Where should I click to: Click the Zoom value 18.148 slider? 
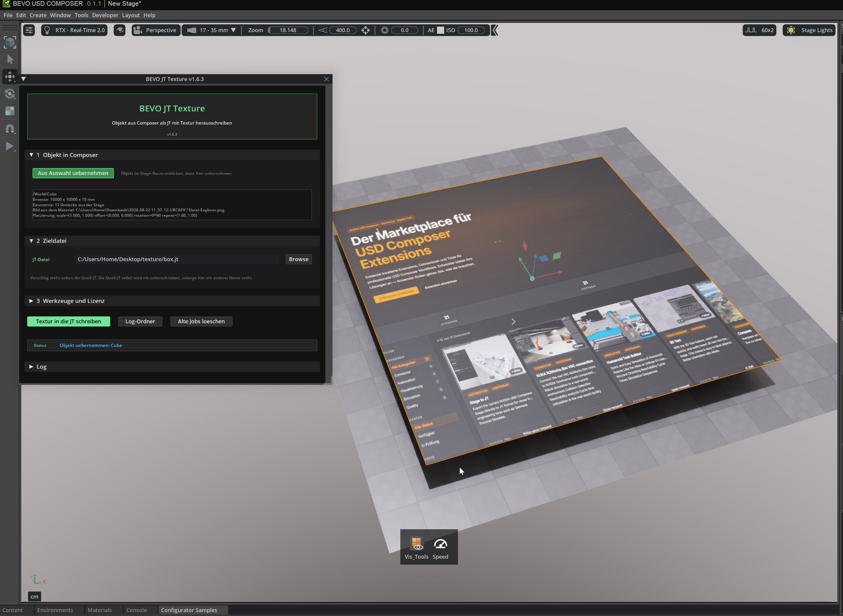click(x=288, y=30)
